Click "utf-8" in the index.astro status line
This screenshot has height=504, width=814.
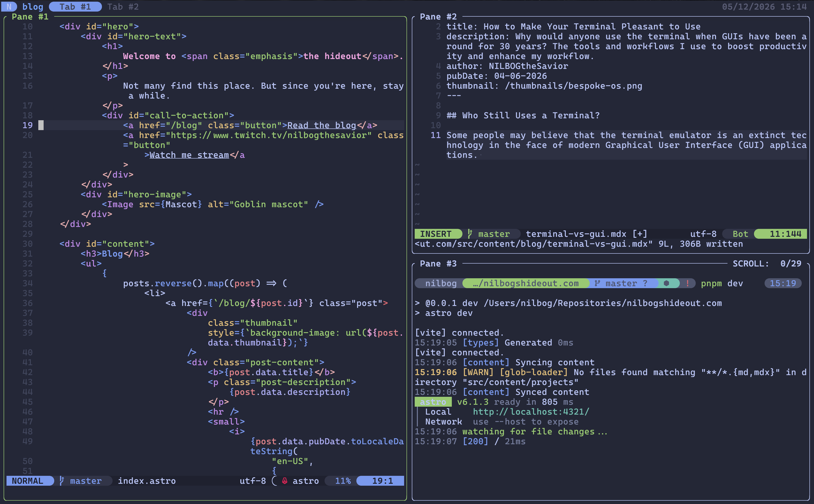(x=253, y=481)
